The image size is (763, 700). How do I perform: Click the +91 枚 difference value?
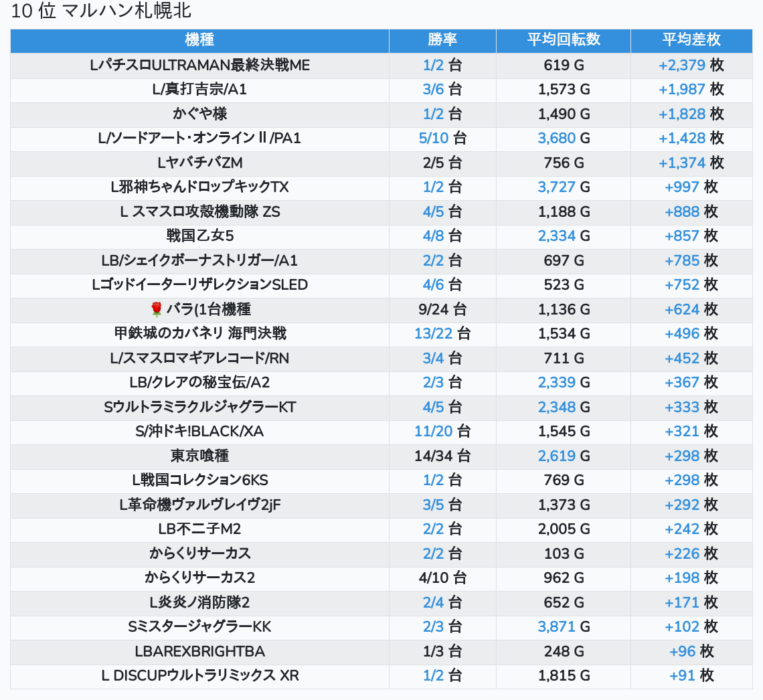click(691, 675)
